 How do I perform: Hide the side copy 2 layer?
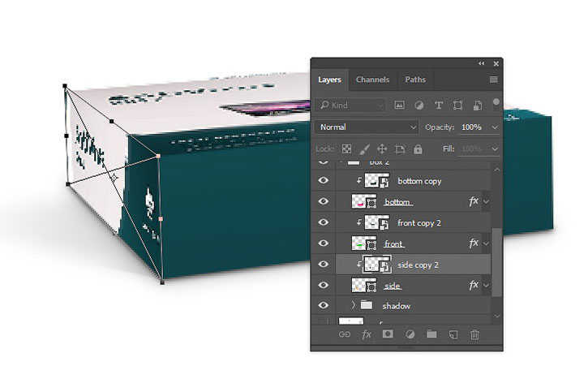(x=324, y=265)
